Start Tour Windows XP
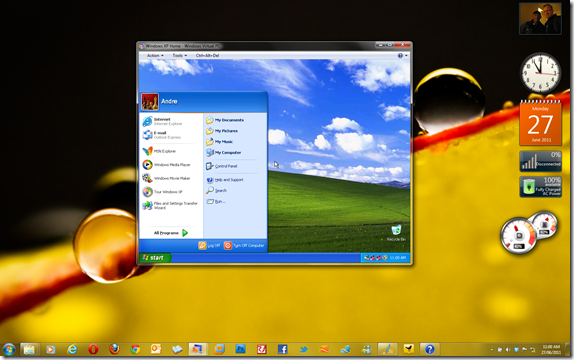The width and height of the screenshot is (574, 360). pos(163,192)
